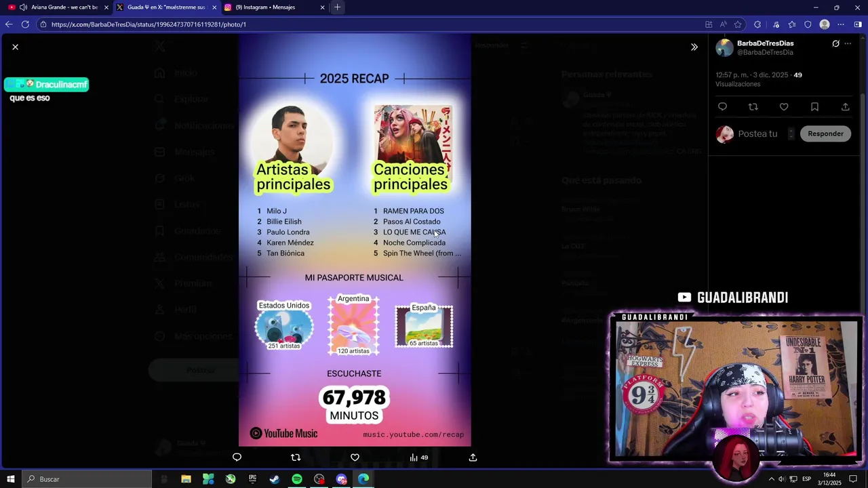Open the Windows Start menu
Image resolution: width=868 pixels, height=488 pixels.
(x=11, y=479)
